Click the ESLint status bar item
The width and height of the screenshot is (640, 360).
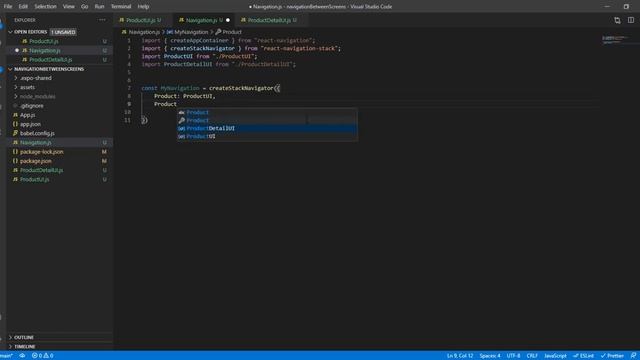584,356
